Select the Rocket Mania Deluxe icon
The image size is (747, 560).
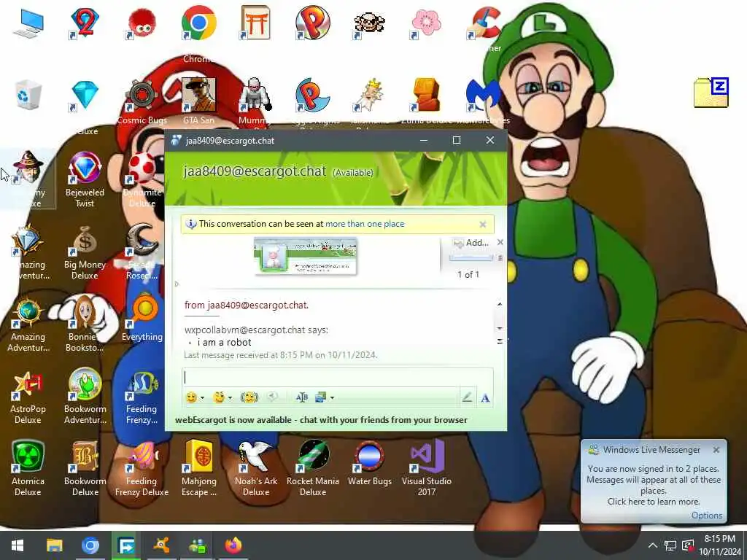pyautogui.click(x=313, y=469)
